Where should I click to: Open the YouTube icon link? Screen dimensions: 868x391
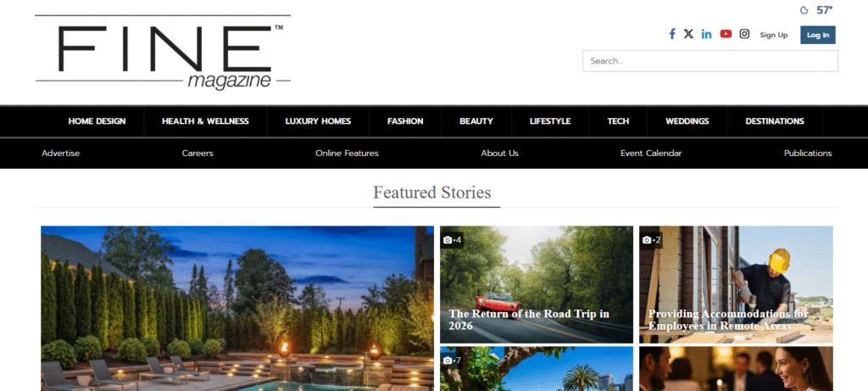(726, 34)
